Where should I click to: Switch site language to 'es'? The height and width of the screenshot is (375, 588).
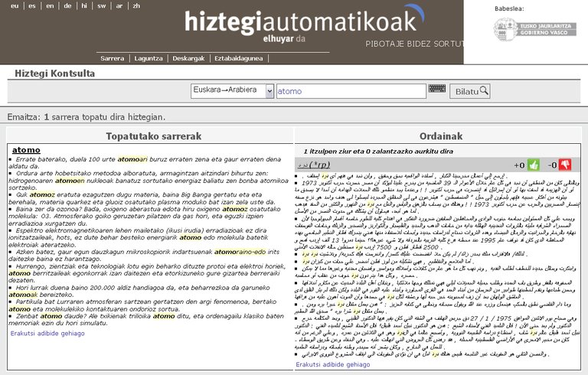pos(32,5)
